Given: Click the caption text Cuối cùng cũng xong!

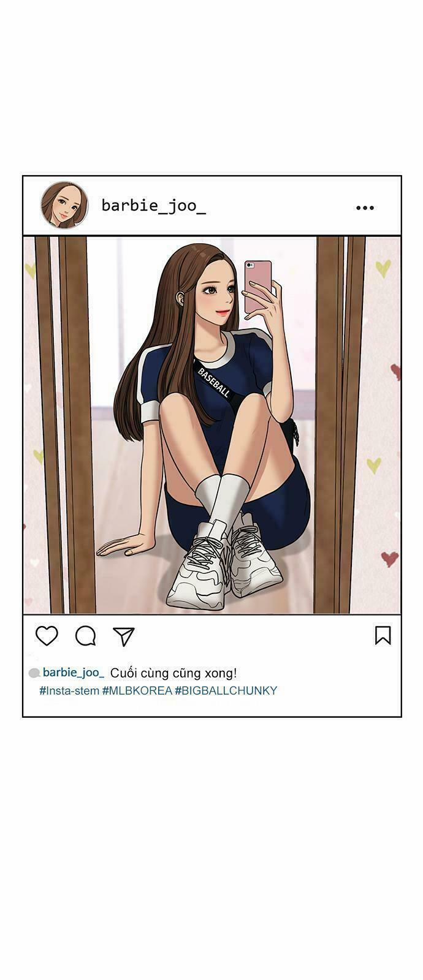Looking at the screenshot, I should pos(173,673).
